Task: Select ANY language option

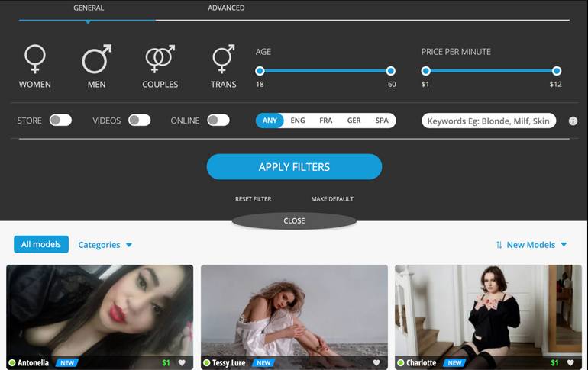Action: point(270,121)
